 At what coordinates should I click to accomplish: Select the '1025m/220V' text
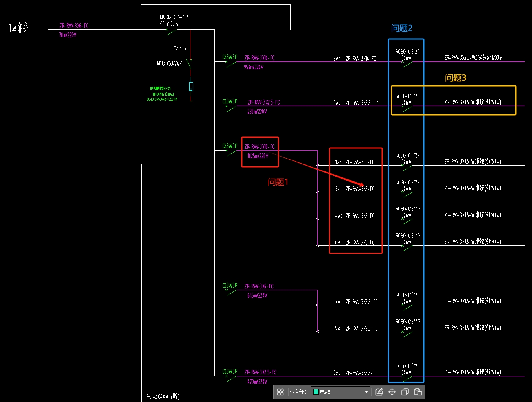click(258, 156)
